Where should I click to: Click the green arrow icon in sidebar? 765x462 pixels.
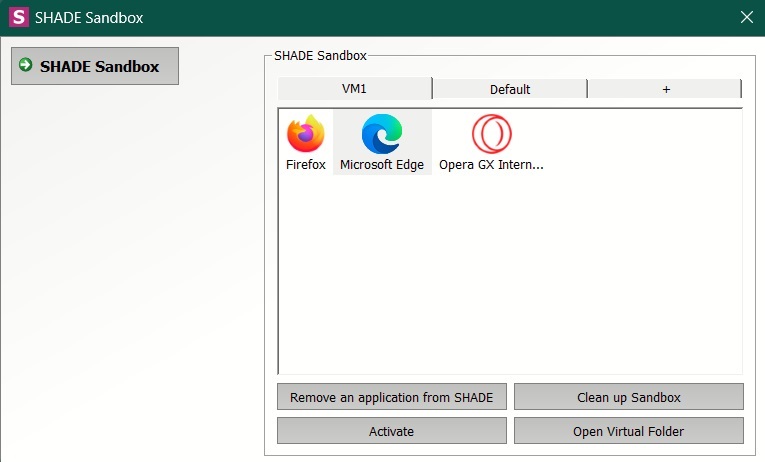point(25,64)
